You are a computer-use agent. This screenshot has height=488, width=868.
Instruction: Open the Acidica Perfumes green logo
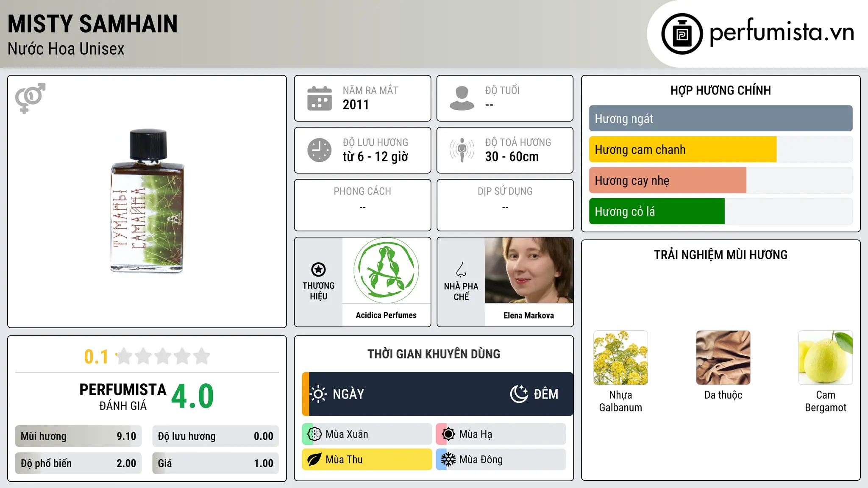tap(386, 270)
